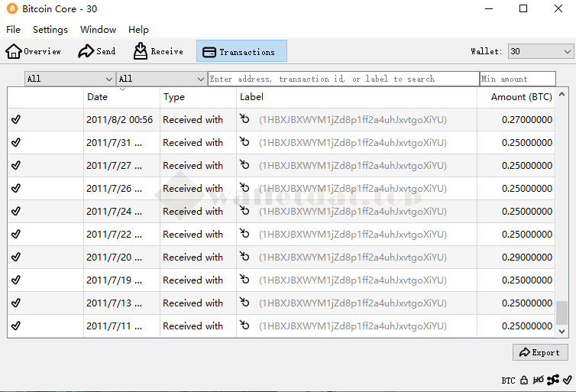
Task: Click the crossed-out HD icon
Action: (538, 380)
